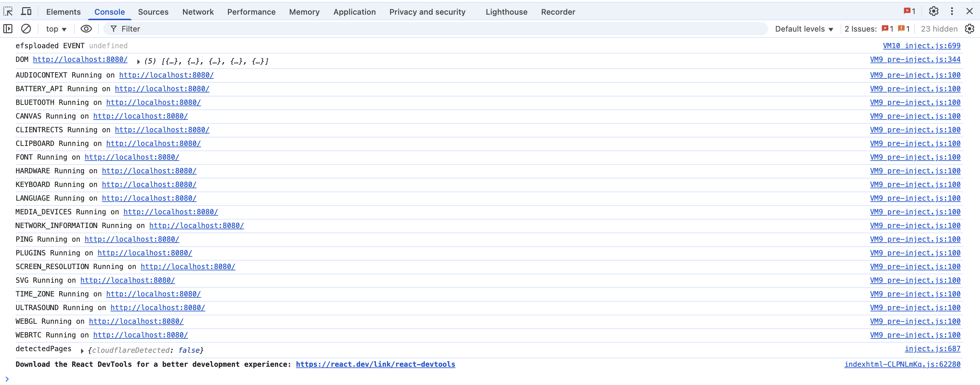Image resolution: width=980 pixels, height=385 pixels.
Task: Click the 23 hidden messages label
Action: pos(939,29)
